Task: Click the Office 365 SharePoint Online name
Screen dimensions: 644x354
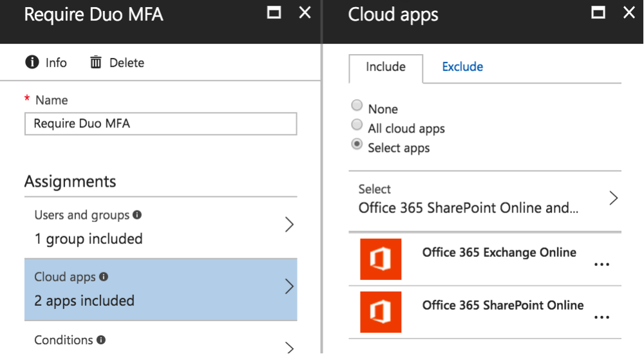Action: tap(503, 305)
